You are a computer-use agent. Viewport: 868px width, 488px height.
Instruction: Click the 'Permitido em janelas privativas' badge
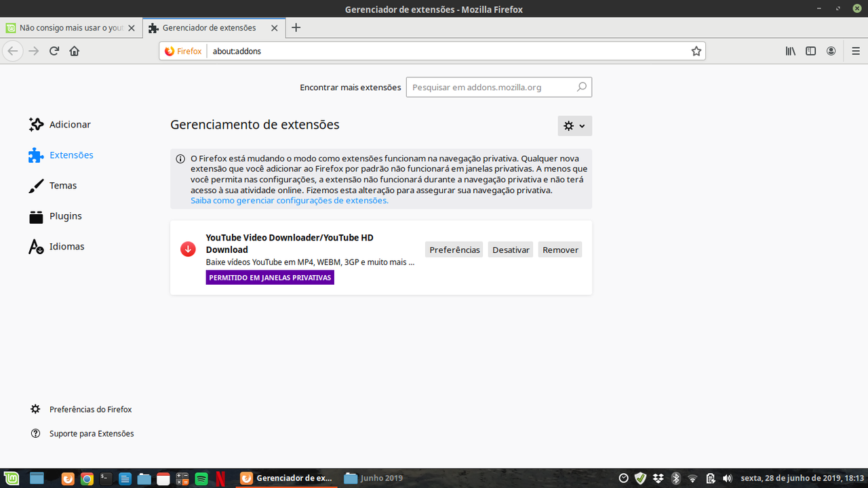coord(270,278)
